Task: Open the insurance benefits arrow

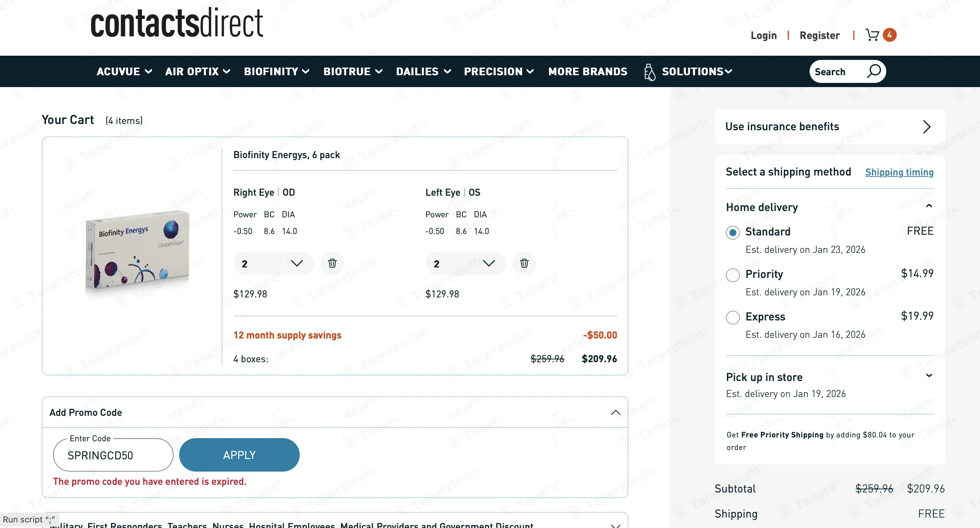Action: [926, 127]
